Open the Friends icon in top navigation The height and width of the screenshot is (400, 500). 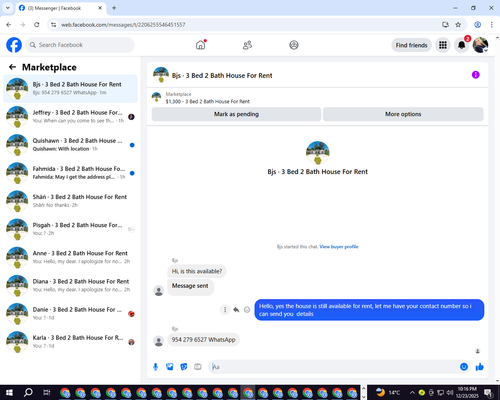tap(247, 45)
